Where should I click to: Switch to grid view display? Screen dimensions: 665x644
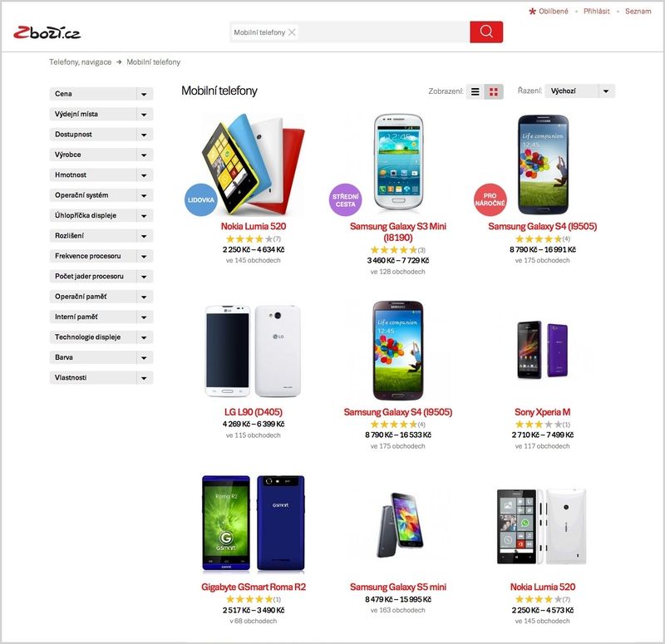(x=494, y=91)
